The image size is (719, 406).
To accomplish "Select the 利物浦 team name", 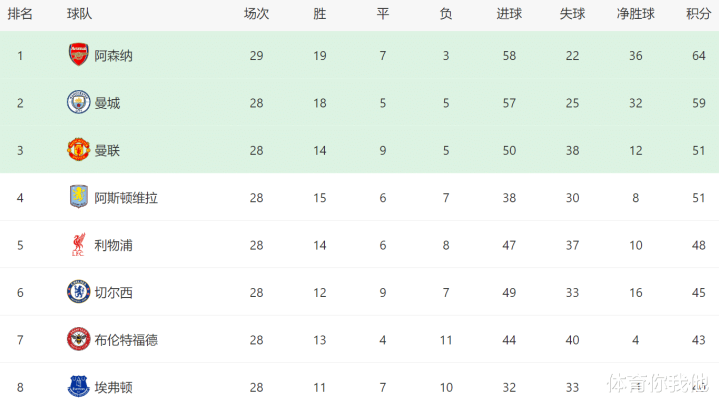I will pos(113,245).
